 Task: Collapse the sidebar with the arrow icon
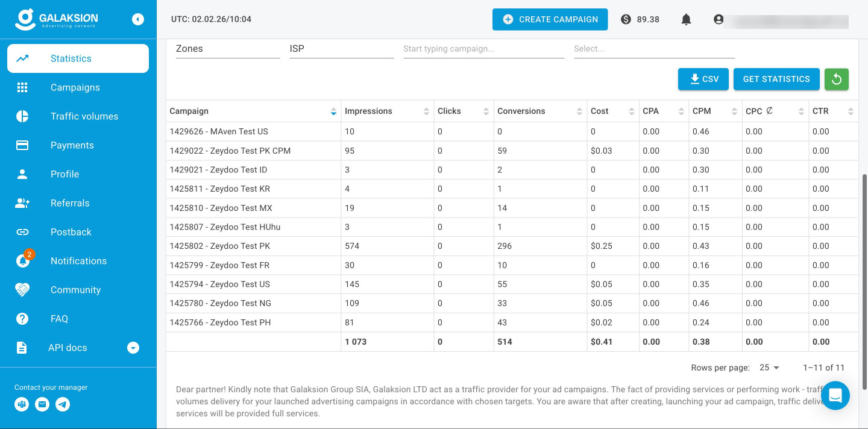[138, 19]
